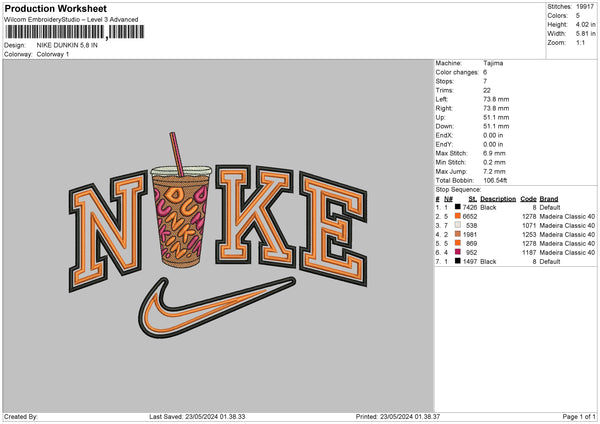Image resolution: width=600 pixels, height=424 pixels.
Task: Click the Production Worksheet title
Action: point(55,8)
